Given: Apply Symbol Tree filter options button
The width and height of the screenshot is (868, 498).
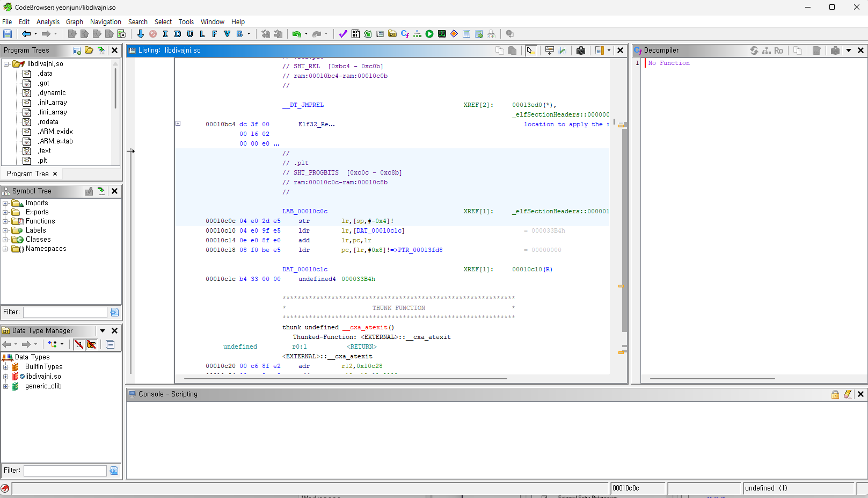Looking at the screenshot, I should pos(114,312).
